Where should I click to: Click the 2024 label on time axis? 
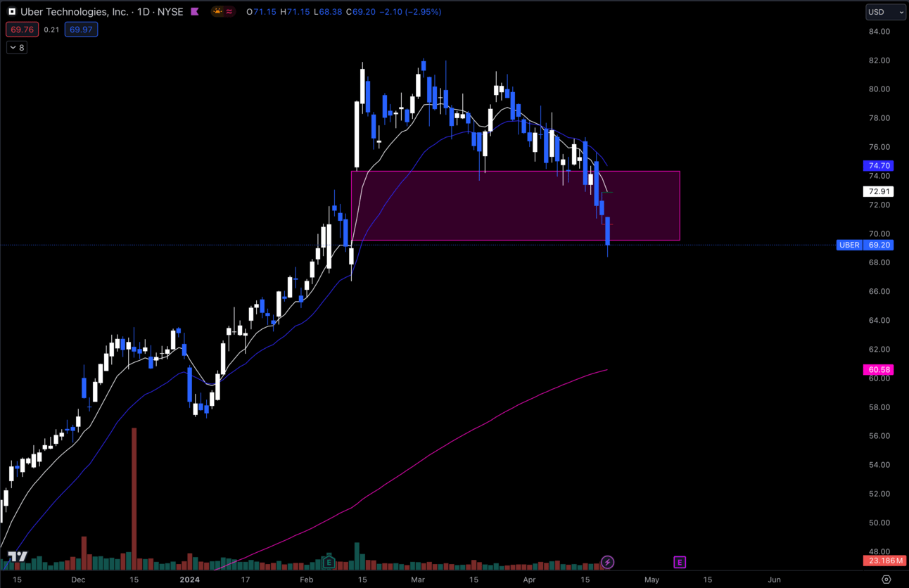(189, 580)
